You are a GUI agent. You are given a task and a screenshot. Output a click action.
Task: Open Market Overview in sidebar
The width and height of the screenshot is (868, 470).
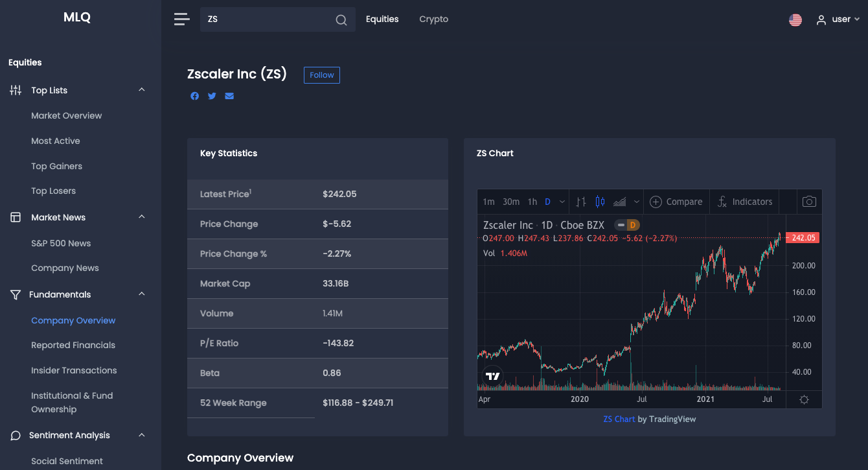pyautogui.click(x=67, y=115)
